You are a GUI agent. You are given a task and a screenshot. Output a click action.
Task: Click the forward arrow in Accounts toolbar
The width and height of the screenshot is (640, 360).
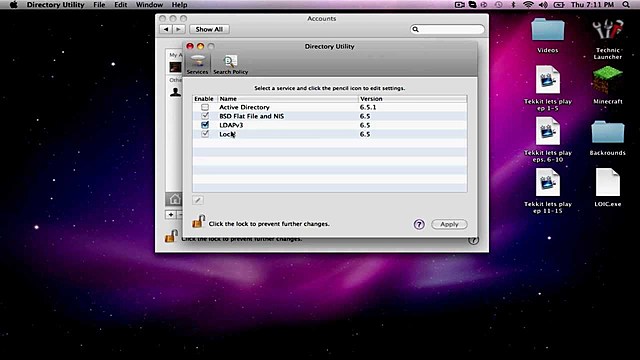pos(178,29)
